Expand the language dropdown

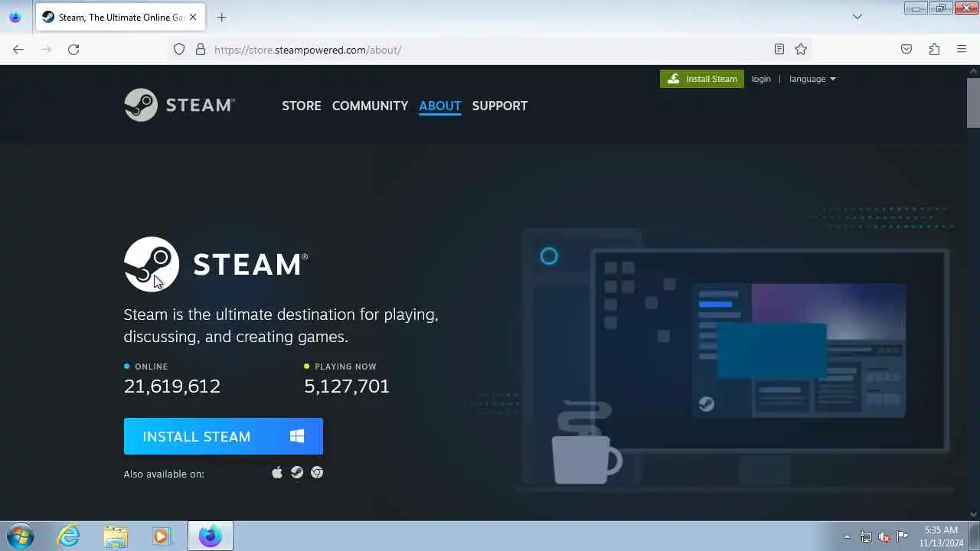click(x=812, y=79)
